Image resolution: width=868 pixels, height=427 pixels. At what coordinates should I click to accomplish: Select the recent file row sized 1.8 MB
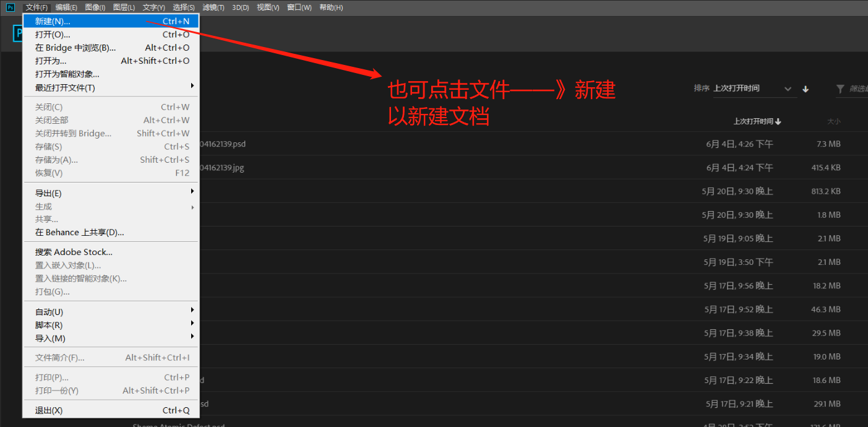pos(534,215)
